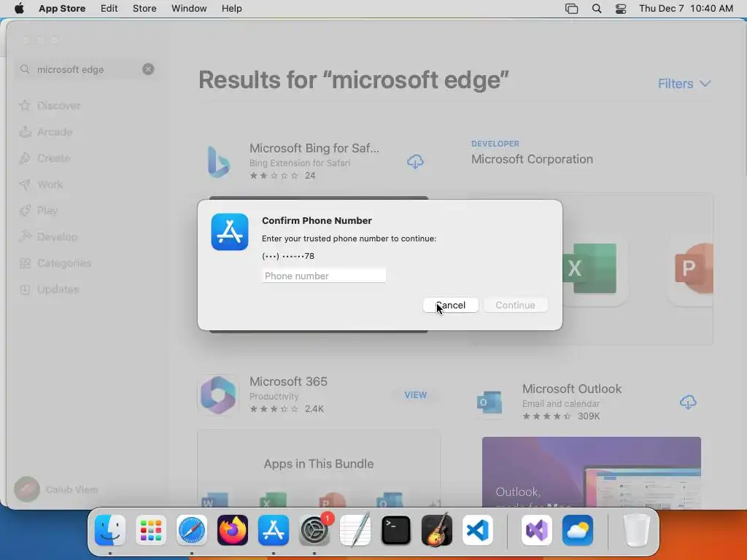747x560 pixels.
Task: Open the Trash in the Dock
Action: click(x=636, y=530)
